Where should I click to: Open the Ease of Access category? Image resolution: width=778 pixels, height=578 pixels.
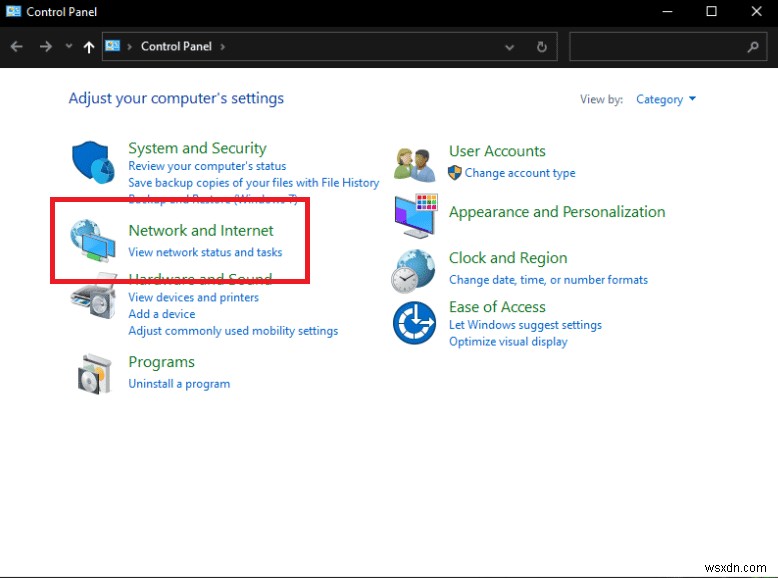(497, 307)
